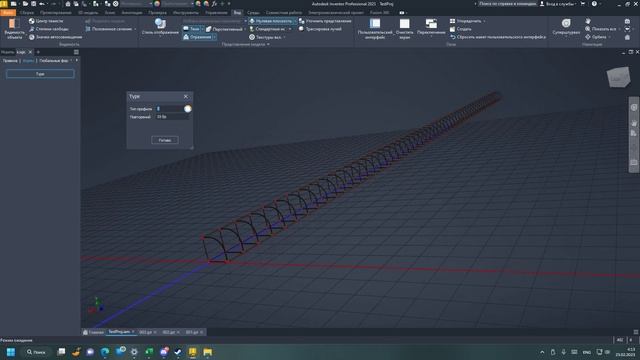
Task: Click the Save icon in quick access toolbar
Action: coord(33,4)
